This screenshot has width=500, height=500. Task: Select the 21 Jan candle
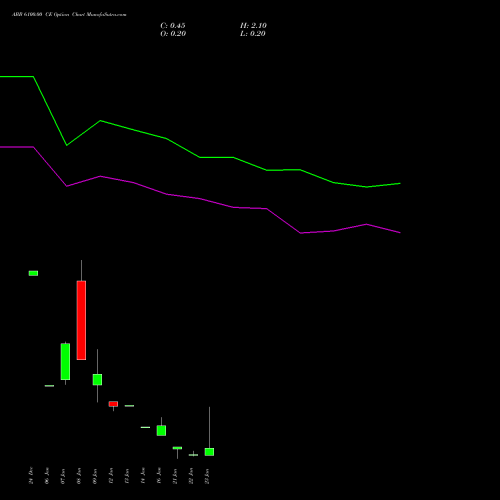tap(177, 448)
